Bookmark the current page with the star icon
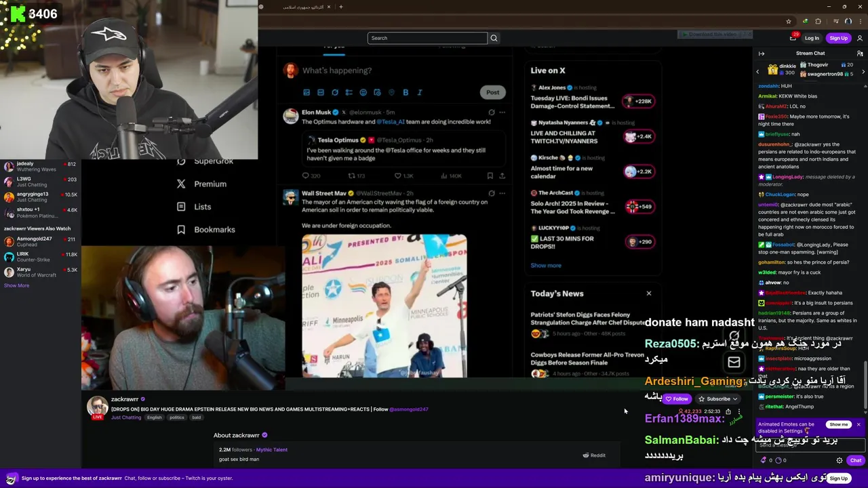Screen dimensions: 868x488 pos(789,22)
